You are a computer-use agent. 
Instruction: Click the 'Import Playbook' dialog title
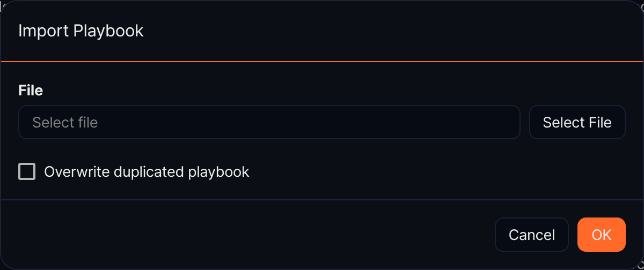coord(81,31)
